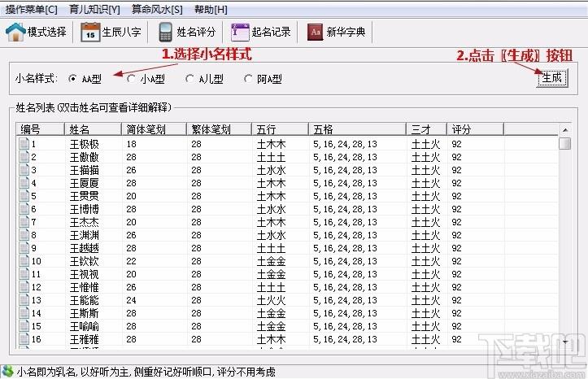Click the document icon in row 13
This screenshot has height=379, width=588.
coord(24,300)
